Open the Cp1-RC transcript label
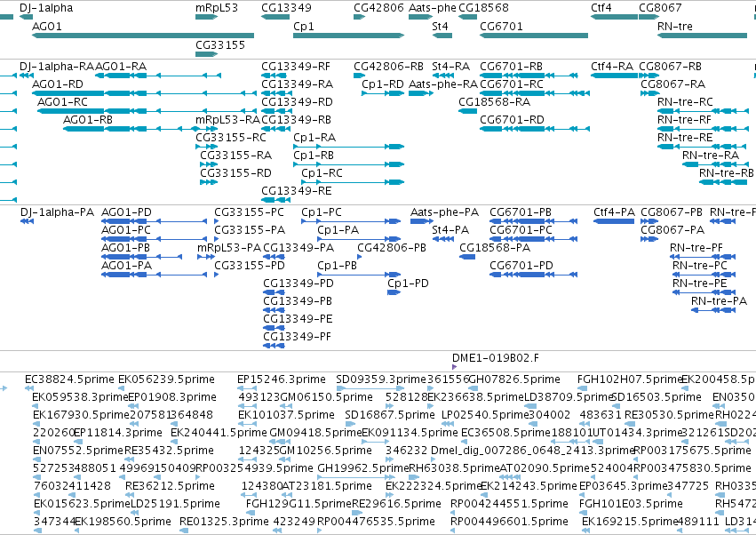Image resolution: width=756 pixels, height=535 pixels. point(322,173)
